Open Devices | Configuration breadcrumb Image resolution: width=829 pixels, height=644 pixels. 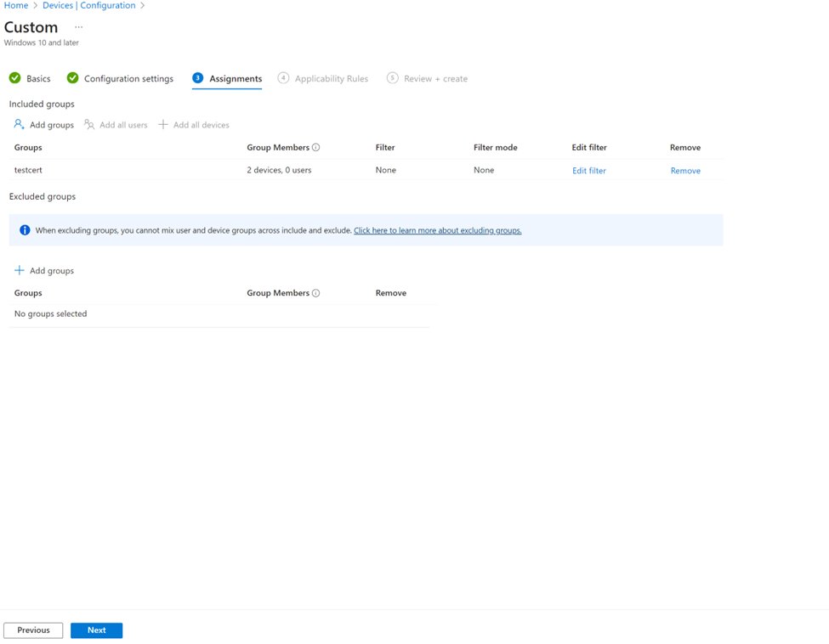89,5
